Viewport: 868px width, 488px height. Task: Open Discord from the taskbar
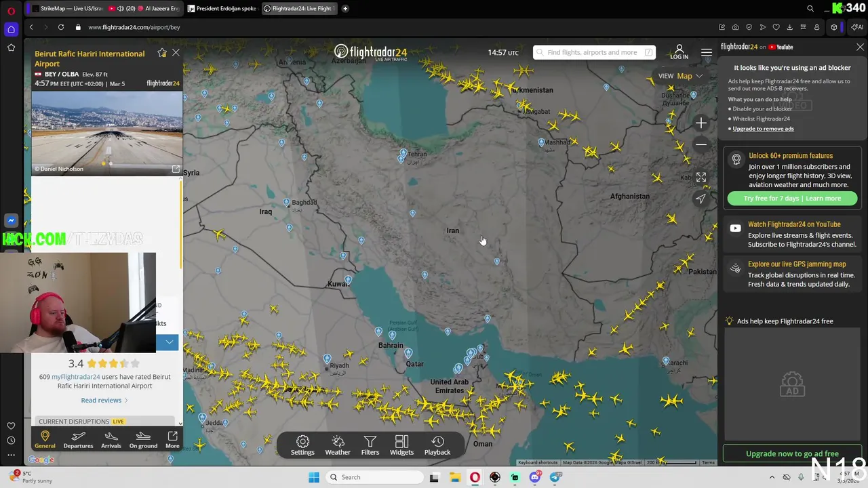pos(536,477)
